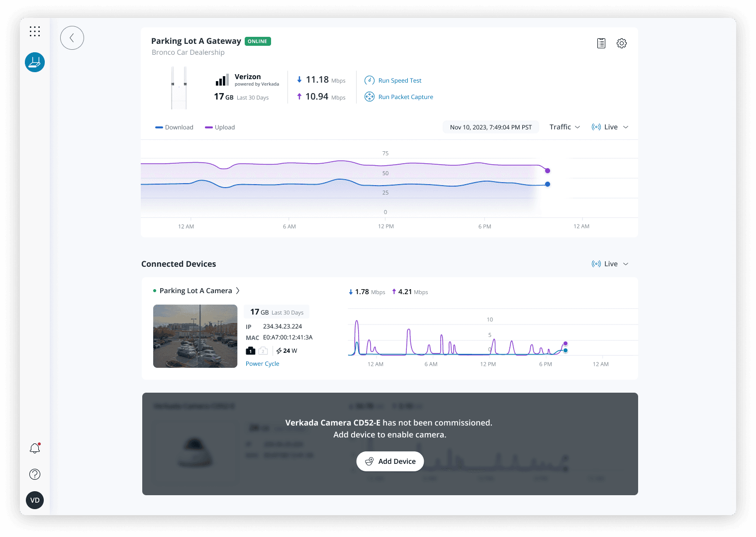Click the VD user avatar

35,500
